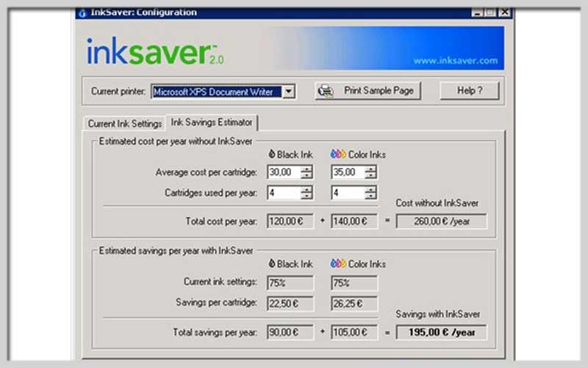The width and height of the screenshot is (588, 368).
Task: Increase Color Inks average cost per cartridge
Action: click(370, 169)
